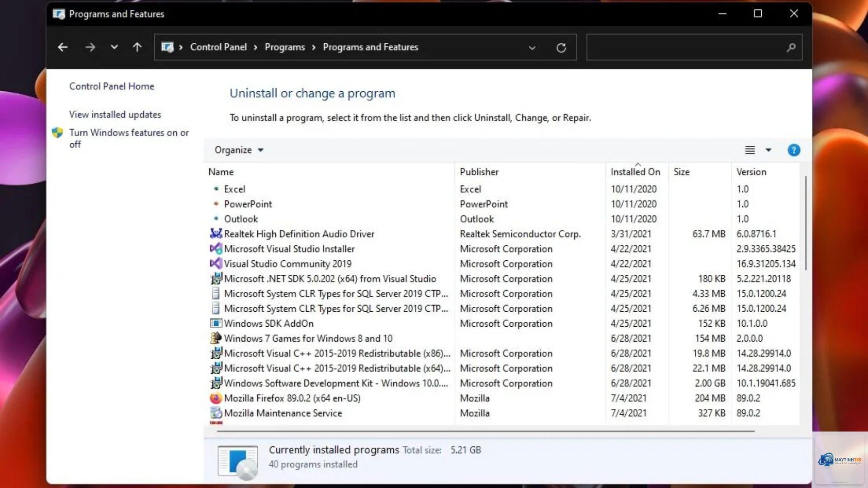
Task: Select the Mozilla Maintenance Service icon
Action: click(x=216, y=413)
